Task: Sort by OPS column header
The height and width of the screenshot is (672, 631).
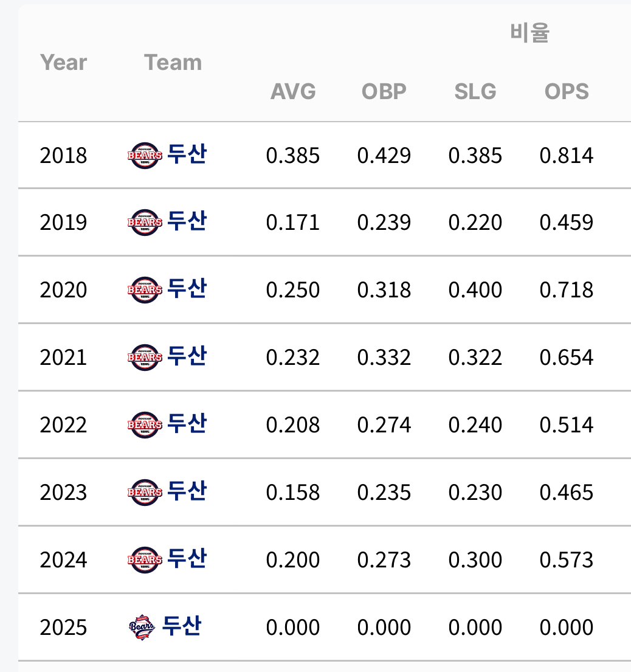Action: tap(567, 92)
